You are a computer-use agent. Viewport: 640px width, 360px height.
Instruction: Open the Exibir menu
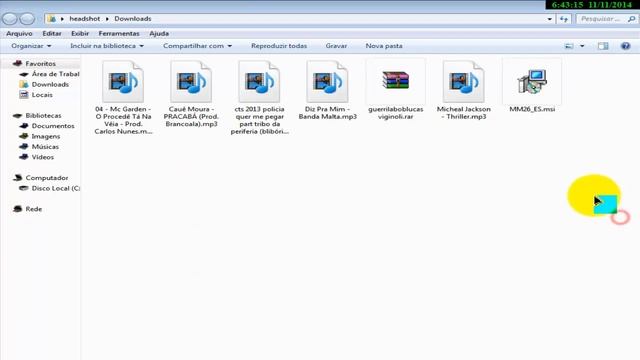(80, 33)
